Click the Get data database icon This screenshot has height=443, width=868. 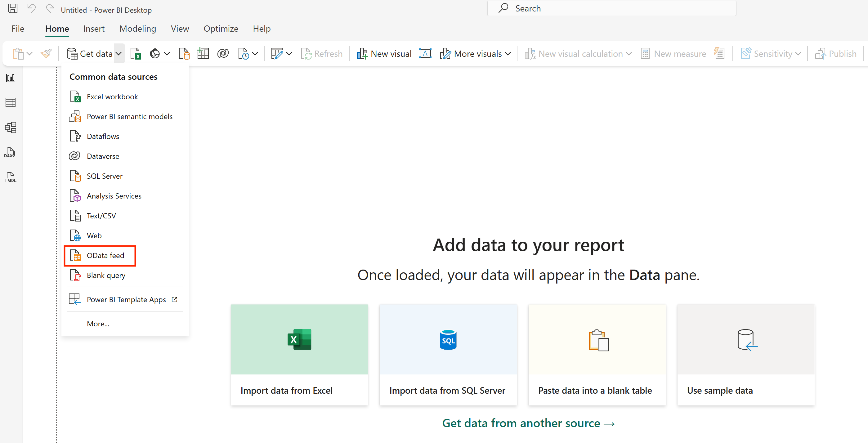pos(72,54)
